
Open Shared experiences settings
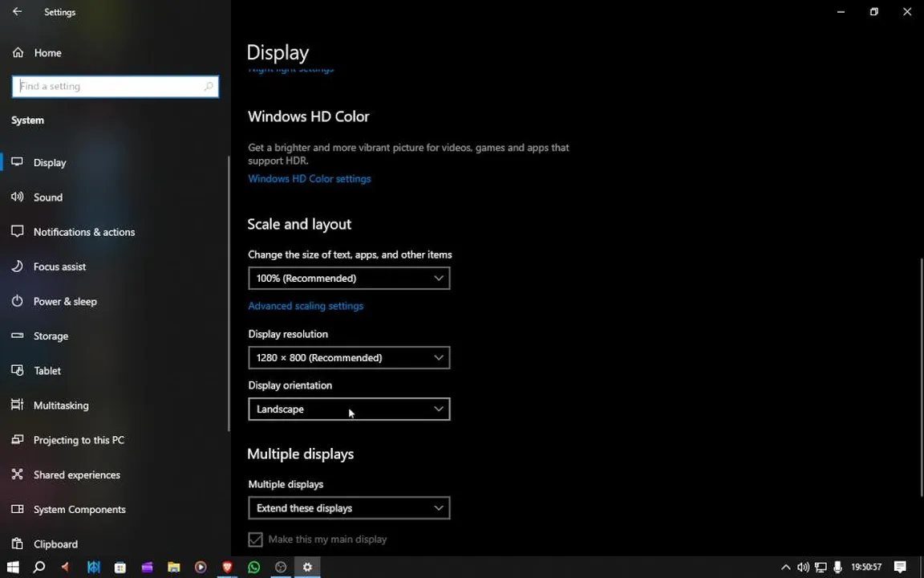click(115, 474)
